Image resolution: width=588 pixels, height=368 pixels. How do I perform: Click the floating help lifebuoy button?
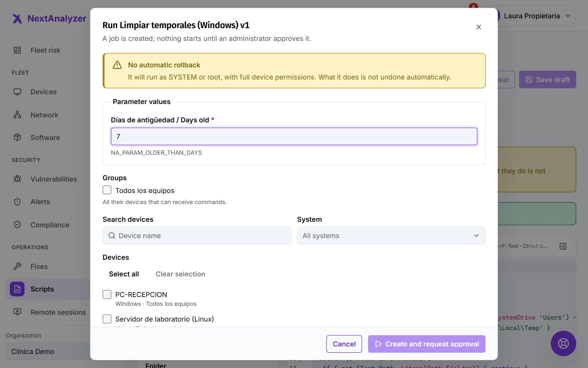tap(563, 343)
